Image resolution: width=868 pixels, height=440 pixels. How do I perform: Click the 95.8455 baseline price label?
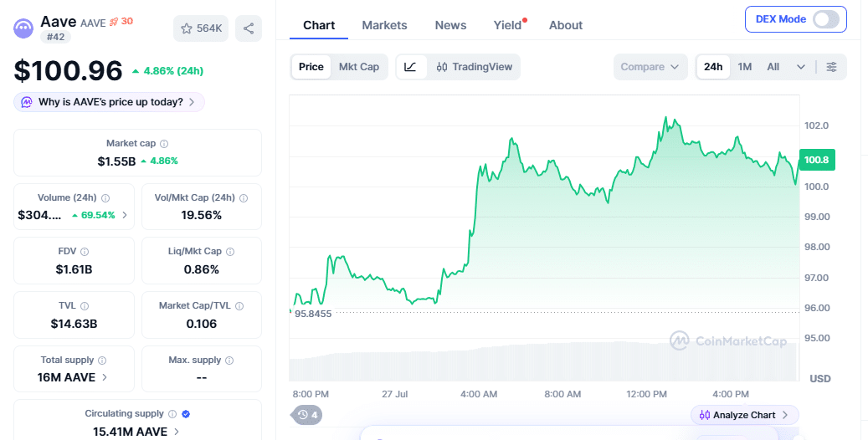[313, 314]
